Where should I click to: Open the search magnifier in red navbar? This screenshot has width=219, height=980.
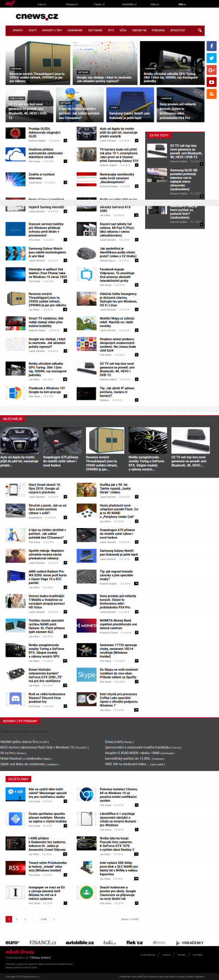pos(200,30)
